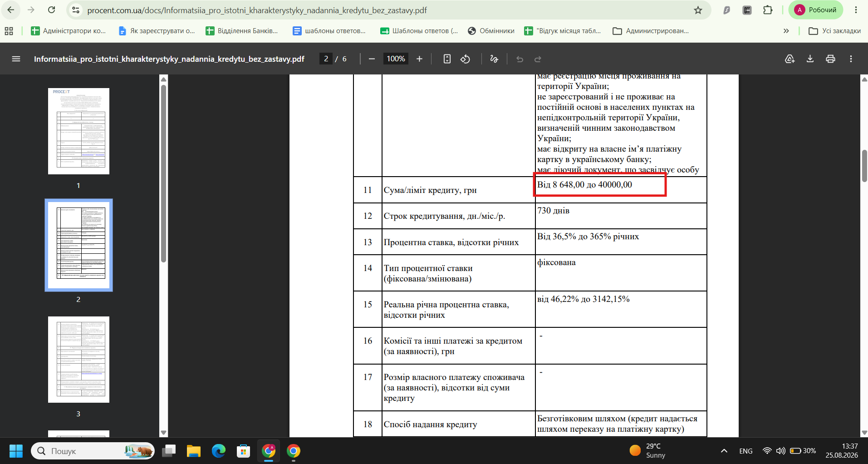Open the Windows Start menu

coord(16,451)
